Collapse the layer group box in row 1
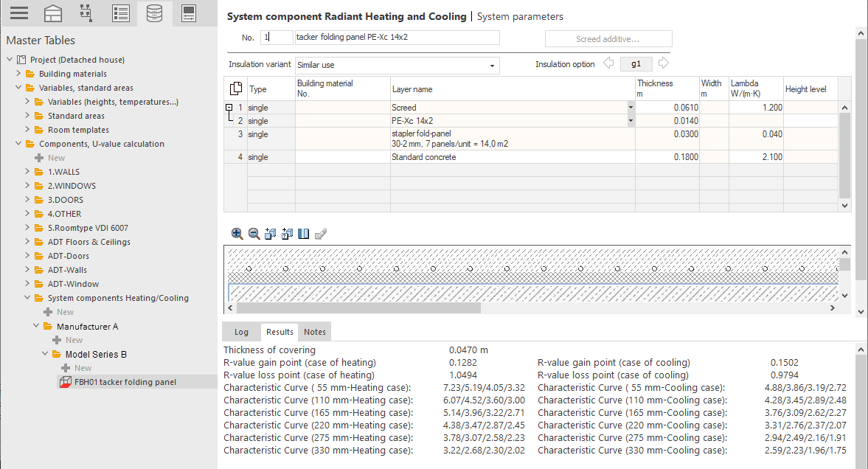The image size is (868, 469). pyautogui.click(x=229, y=108)
